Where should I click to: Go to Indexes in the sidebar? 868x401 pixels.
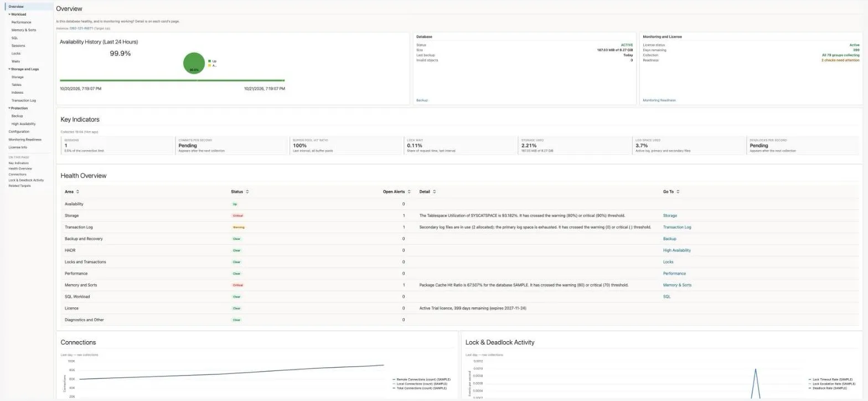(x=18, y=92)
